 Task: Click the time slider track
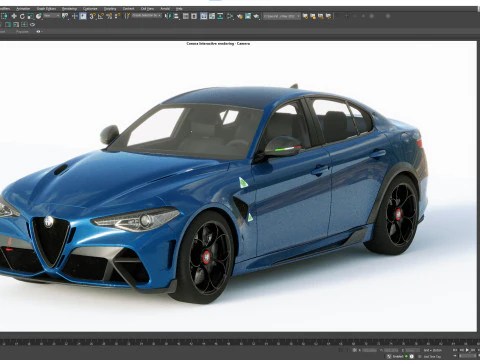240,342
